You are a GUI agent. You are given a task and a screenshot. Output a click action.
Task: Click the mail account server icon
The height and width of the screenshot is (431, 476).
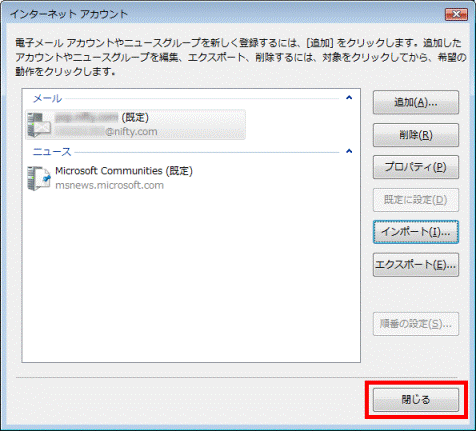point(39,125)
